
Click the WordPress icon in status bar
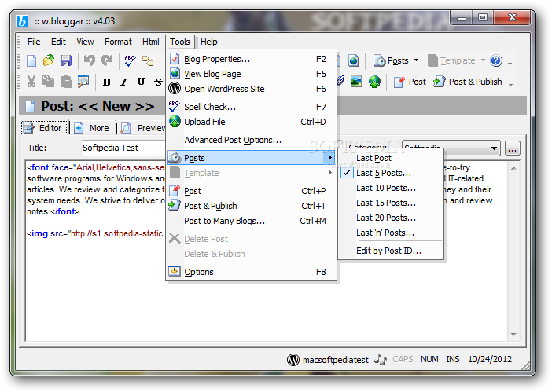[x=293, y=359]
